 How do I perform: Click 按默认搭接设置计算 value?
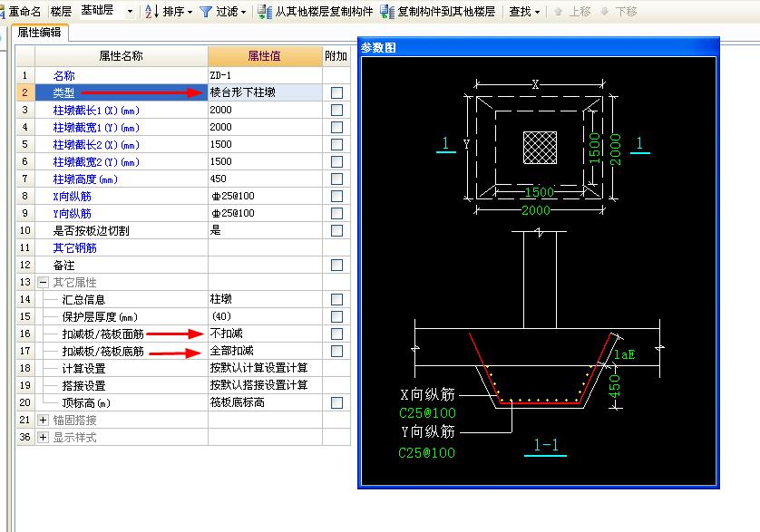click(x=265, y=385)
